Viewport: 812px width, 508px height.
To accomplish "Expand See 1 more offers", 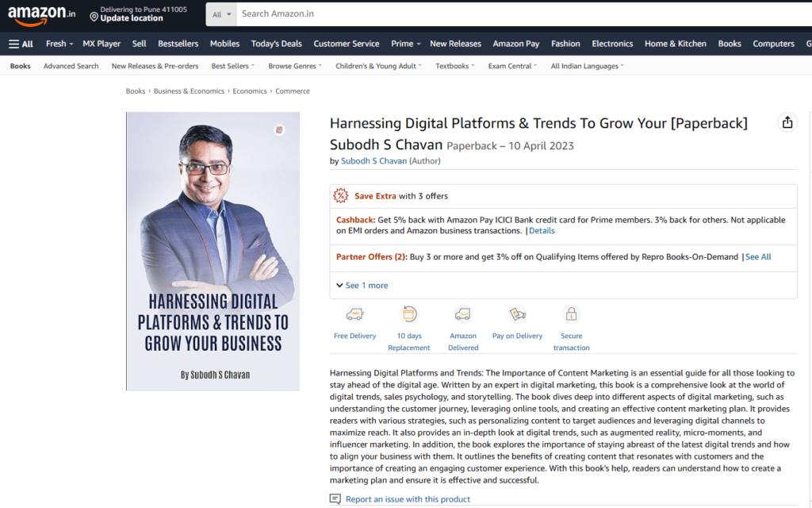I will 362,285.
